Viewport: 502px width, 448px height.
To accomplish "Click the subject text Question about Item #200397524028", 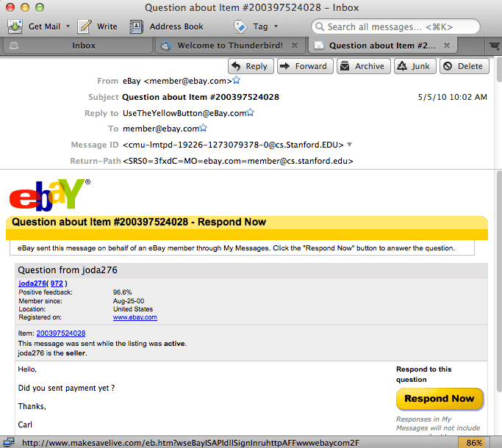I will tap(201, 97).
